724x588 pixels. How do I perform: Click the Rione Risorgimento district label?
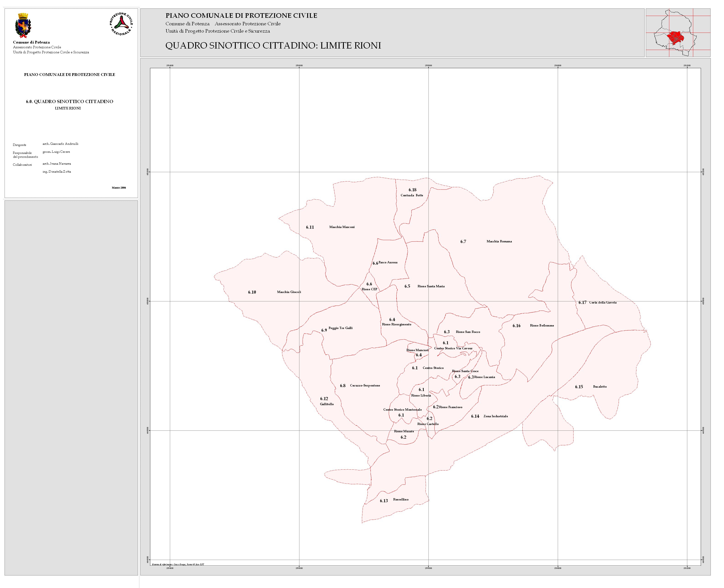tap(396, 324)
